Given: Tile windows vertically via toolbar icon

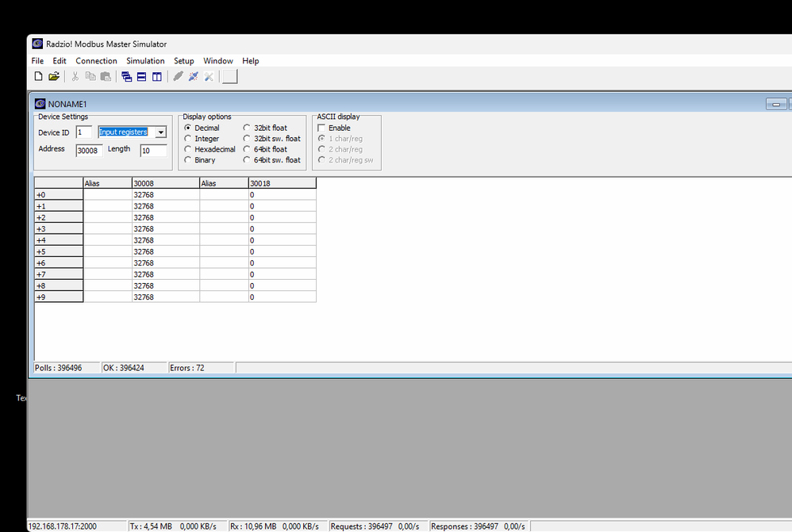Looking at the screenshot, I should [x=157, y=76].
